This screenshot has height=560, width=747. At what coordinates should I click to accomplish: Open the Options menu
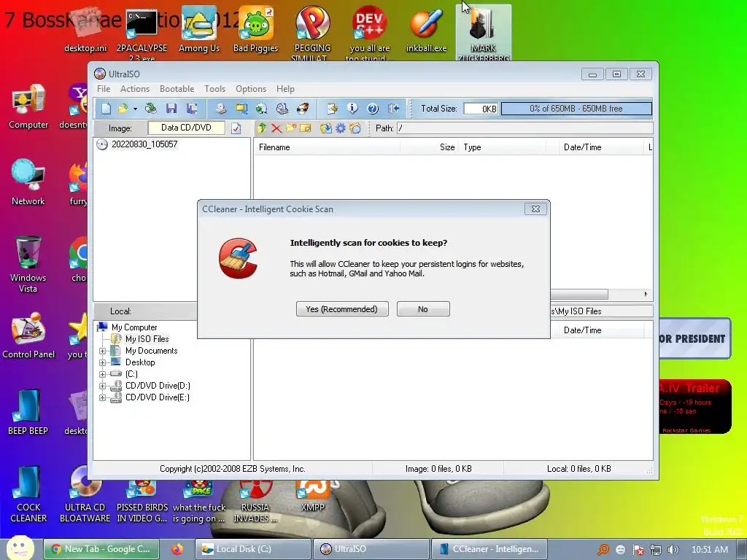pyautogui.click(x=251, y=89)
